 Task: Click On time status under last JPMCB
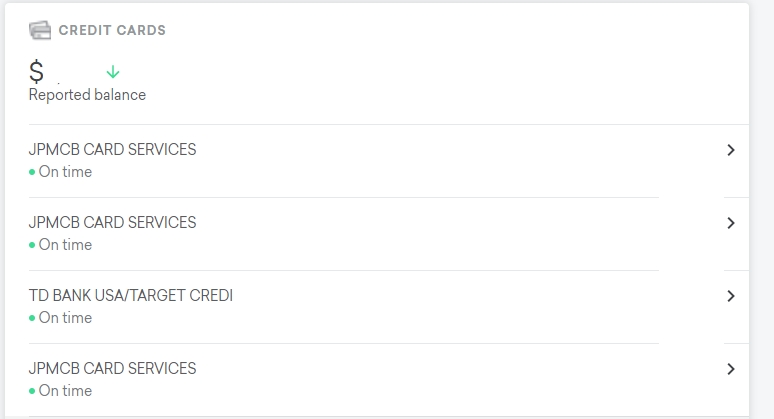pyautogui.click(x=65, y=391)
